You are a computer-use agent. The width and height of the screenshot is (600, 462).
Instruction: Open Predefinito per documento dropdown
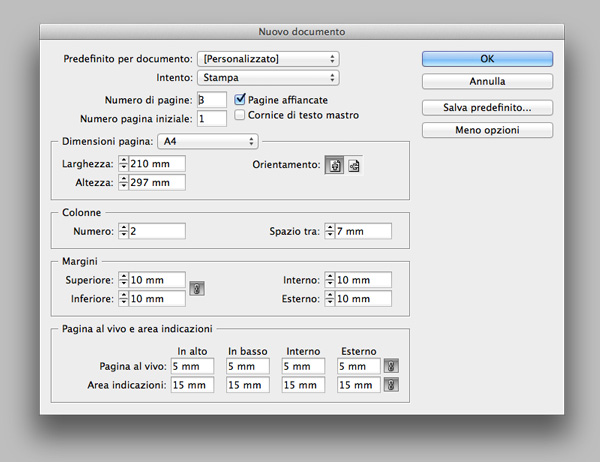268,59
